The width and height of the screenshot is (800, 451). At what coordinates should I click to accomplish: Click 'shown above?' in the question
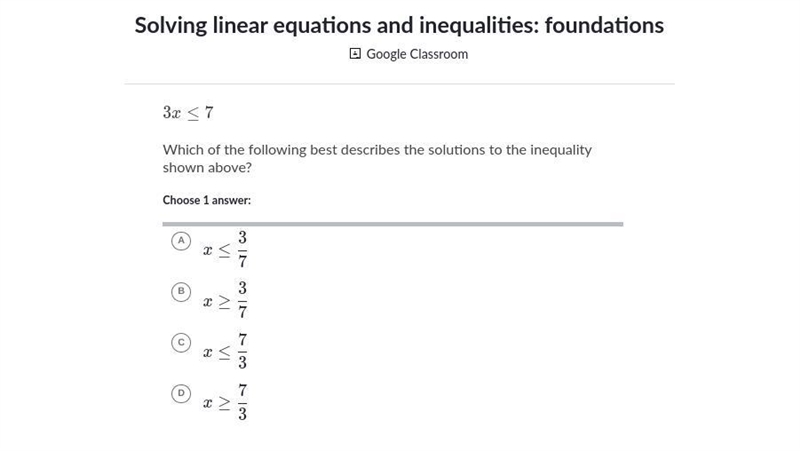point(207,168)
